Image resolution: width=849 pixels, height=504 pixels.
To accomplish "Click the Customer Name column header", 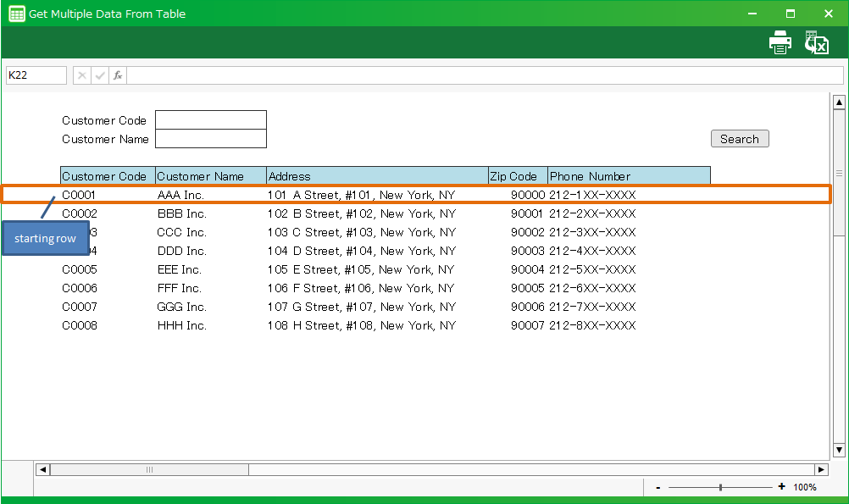I will pyautogui.click(x=211, y=176).
